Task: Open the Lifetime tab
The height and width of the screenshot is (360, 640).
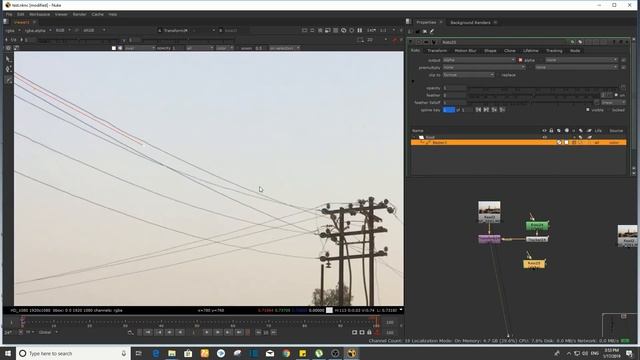Action: click(x=531, y=51)
